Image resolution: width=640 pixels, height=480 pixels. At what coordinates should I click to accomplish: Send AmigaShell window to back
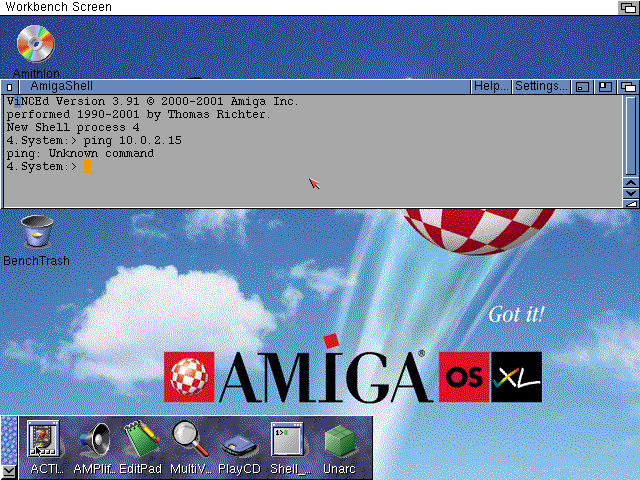[628, 87]
